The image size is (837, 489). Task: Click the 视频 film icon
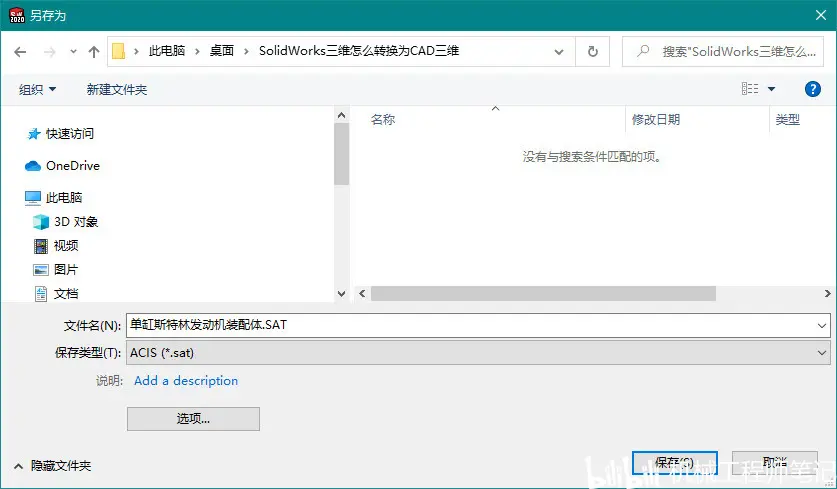tap(41, 246)
